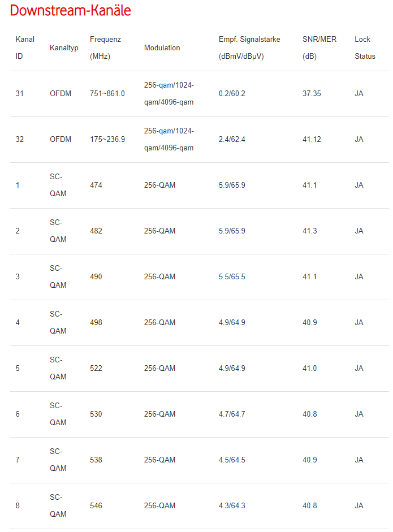Select the 538 frequency cell
393x532 pixels.
pyautogui.click(x=96, y=460)
